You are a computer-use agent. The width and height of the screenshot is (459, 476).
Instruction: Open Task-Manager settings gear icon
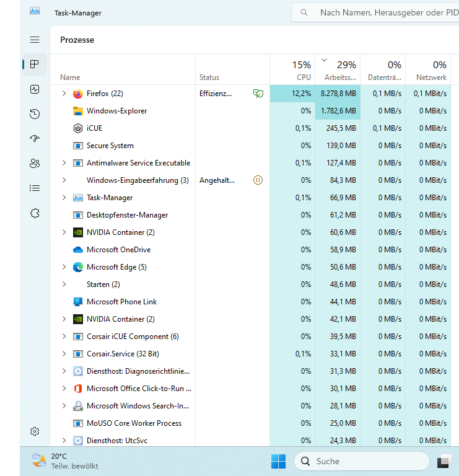(x=35, y=431)
